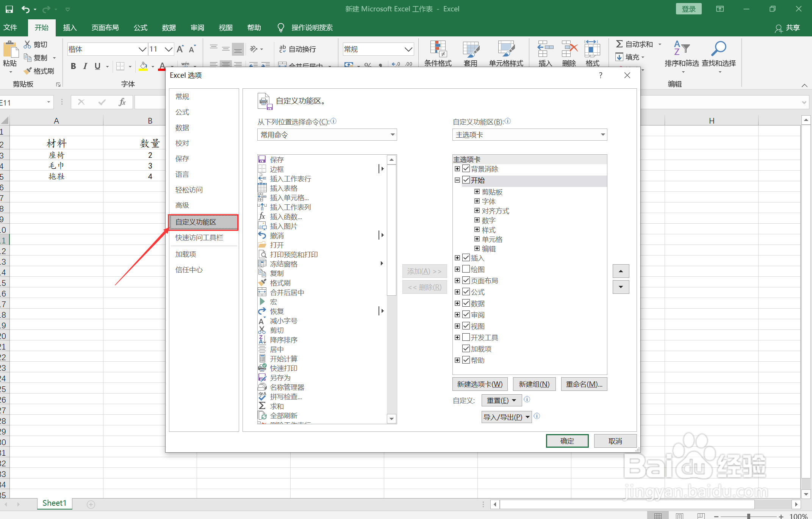Click the AutoSum sigma icon
812x519 pixels.
point(619,44)
